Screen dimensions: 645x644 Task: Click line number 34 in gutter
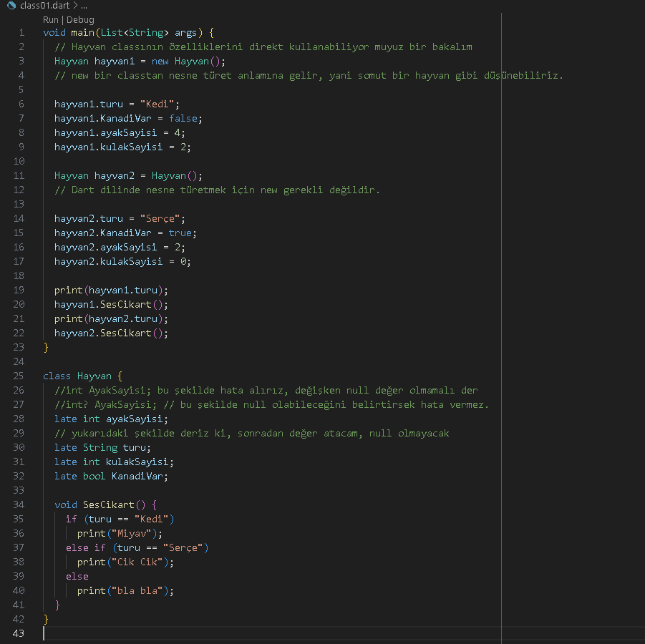[x=19, y=504]
